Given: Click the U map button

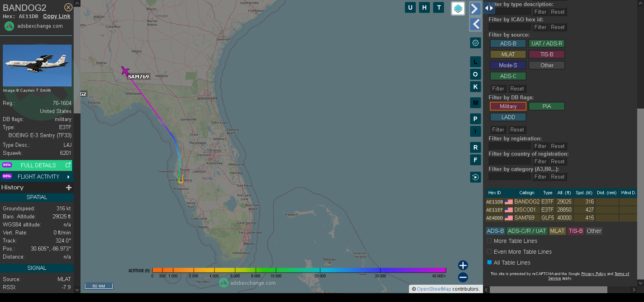Looking at the screenshot, I should (x=410, y=7).
